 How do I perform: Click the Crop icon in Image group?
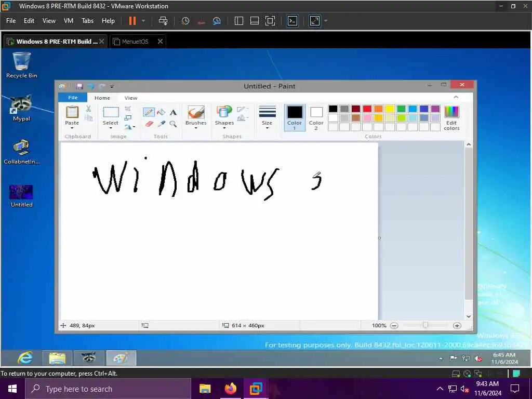pos(128,109)
